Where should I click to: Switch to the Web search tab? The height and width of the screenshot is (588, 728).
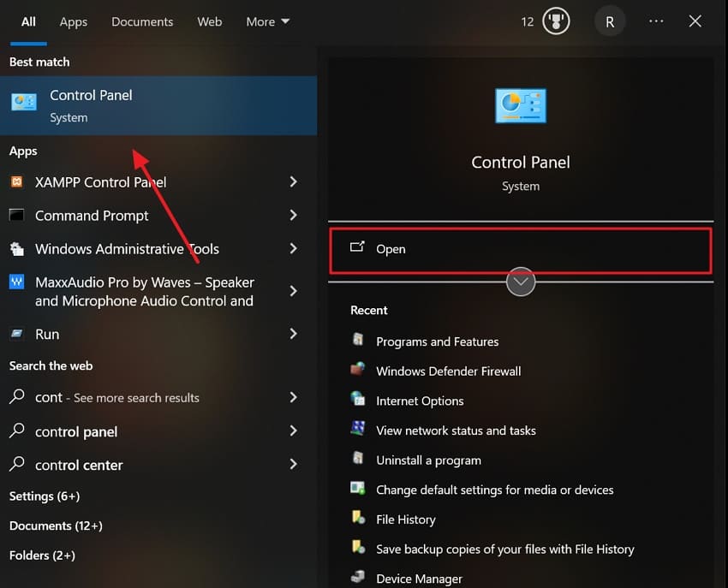[x=209, y=21]
